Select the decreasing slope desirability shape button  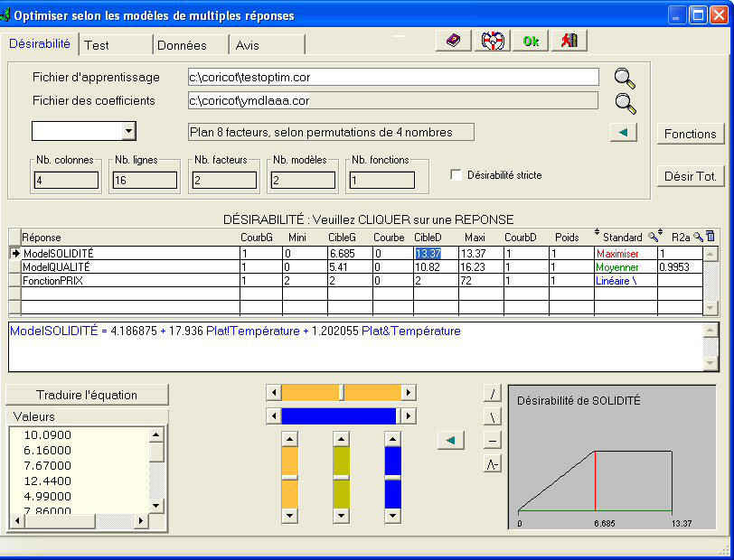pyautogui.click(x=493, y=417)
